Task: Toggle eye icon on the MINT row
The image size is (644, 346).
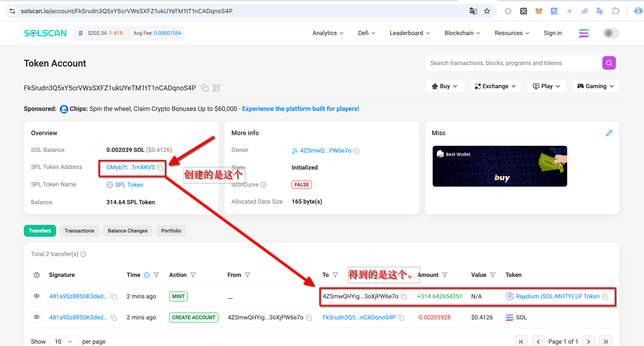Action: [x=37, y=296]
